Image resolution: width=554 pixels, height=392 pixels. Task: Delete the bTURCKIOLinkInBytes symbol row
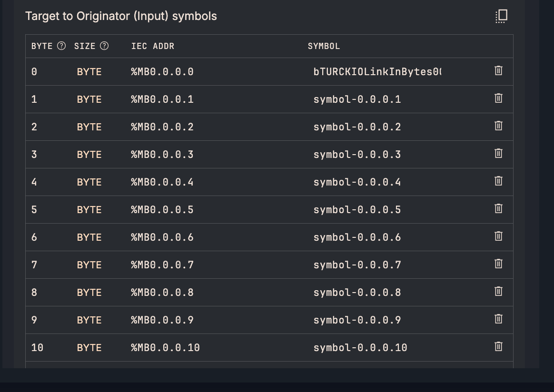(x=498, y=71)
